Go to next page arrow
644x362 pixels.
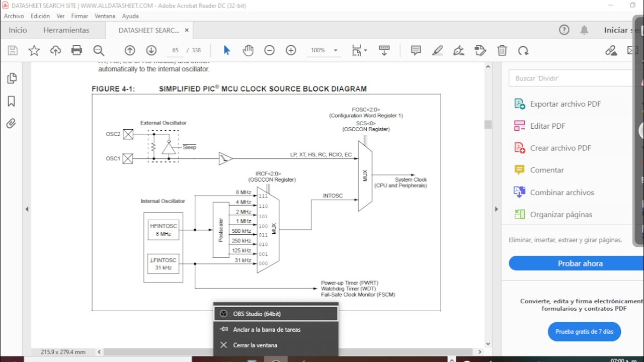151,50
